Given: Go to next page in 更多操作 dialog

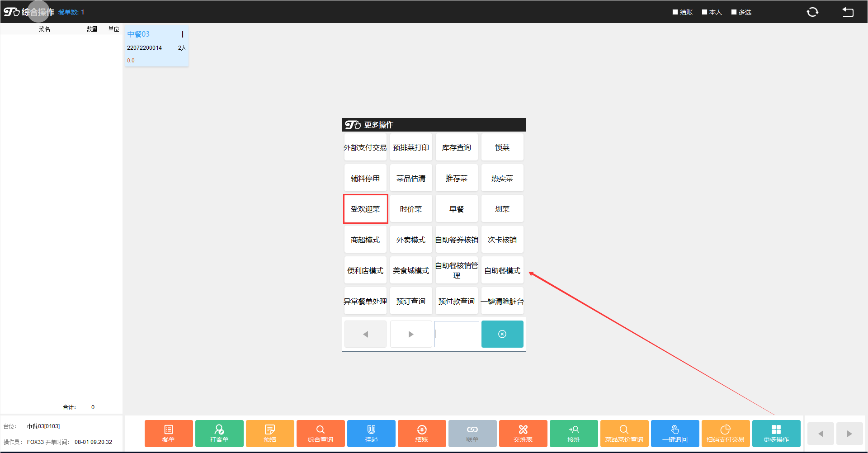Looking at the screenshot, I should 411,334.
